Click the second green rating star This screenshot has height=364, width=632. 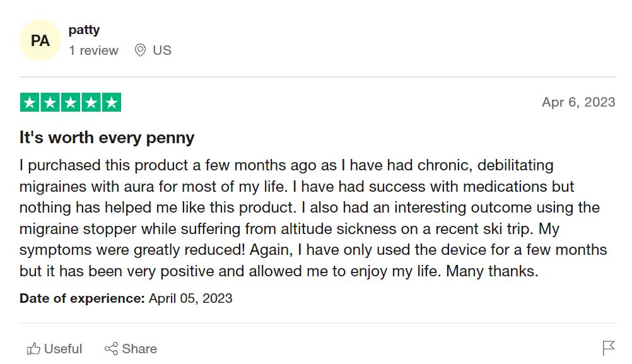(50, 103)
